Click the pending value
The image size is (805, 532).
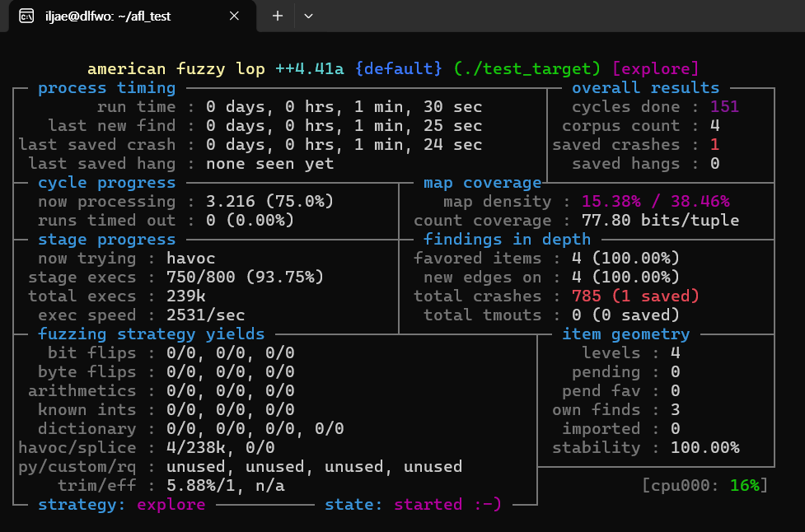675,372
